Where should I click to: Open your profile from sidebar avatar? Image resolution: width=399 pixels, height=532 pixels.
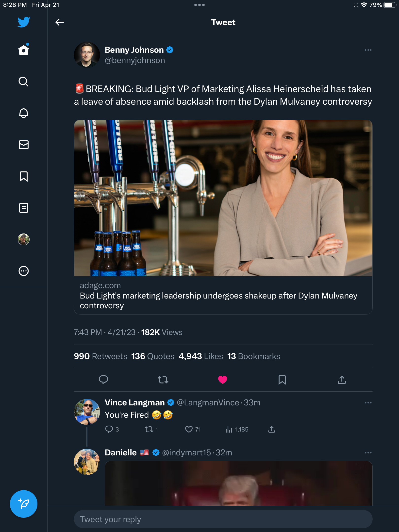click(x=24, y=239)
